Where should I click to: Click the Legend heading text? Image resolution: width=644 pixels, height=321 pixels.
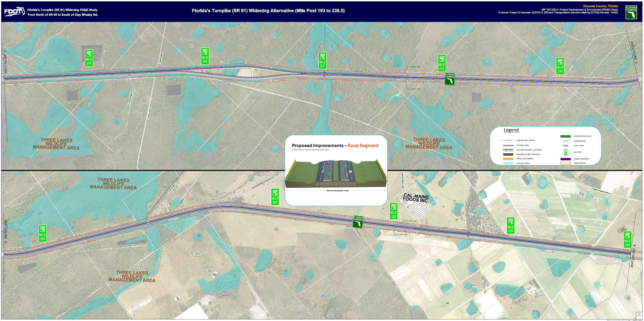tap(511, 130)
